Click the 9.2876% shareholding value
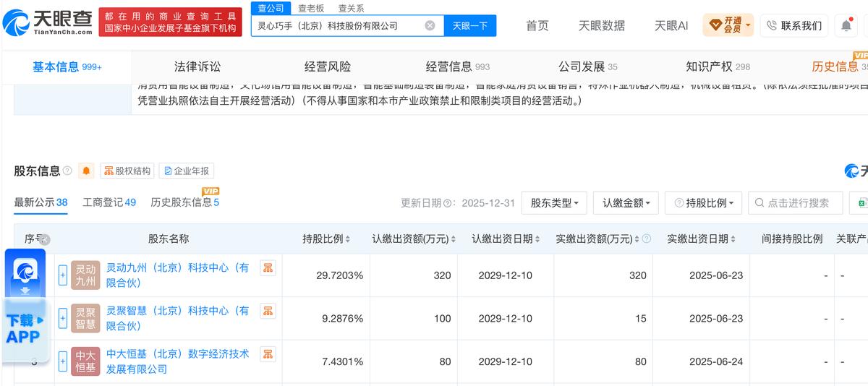Image resolution: width=868 pixels, height=386 pixels. coord(343,319)
